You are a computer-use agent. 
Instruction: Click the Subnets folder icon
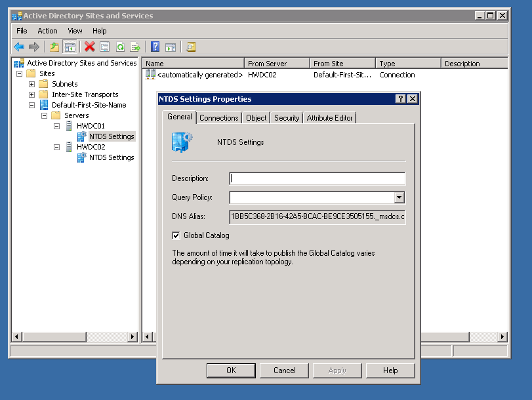click(43, 84)
